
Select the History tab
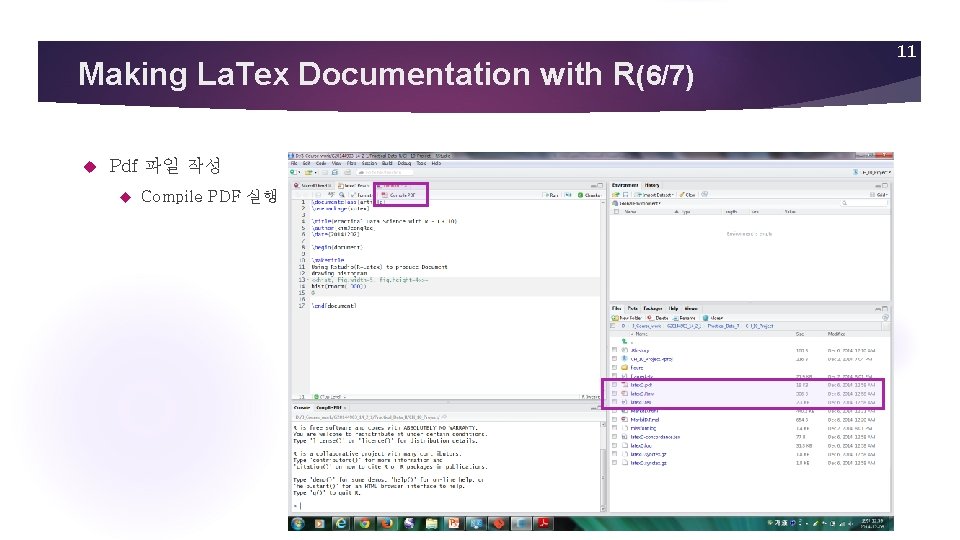point(652,185)
